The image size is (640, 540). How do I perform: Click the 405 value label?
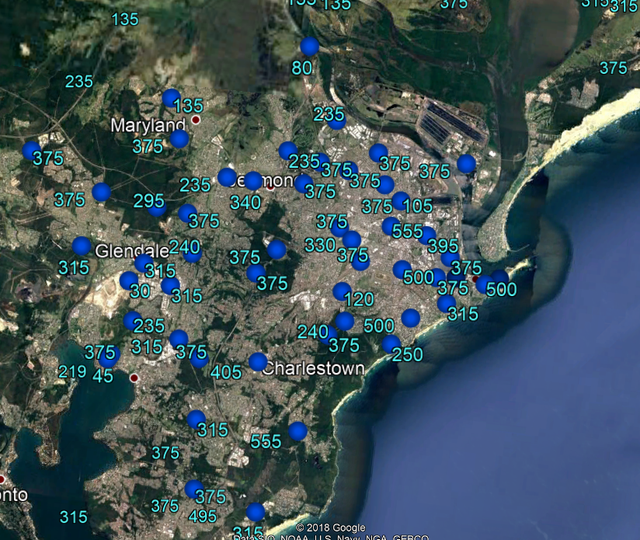coord(226,372)
